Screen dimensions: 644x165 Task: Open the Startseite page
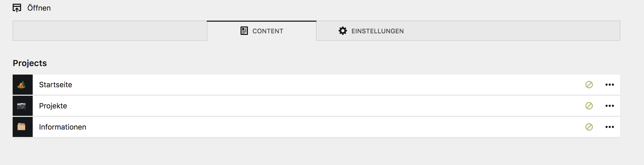click(x=55, y=85)
